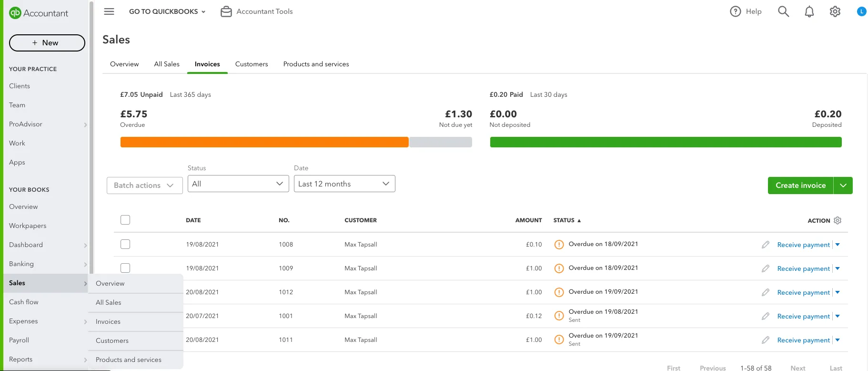
Task: Expand action menu arrow for invoice 1009
Action: [838, 268]
